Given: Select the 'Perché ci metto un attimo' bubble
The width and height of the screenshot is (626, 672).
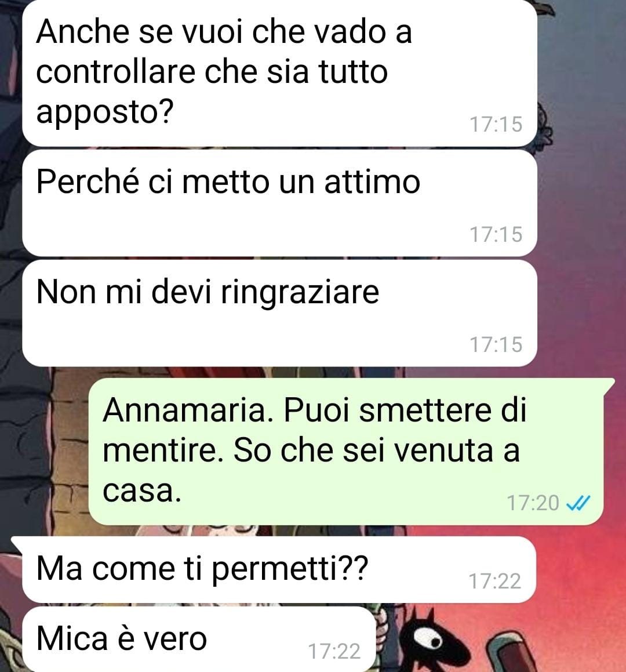Looking at the screenshot, I should (279, 204).
